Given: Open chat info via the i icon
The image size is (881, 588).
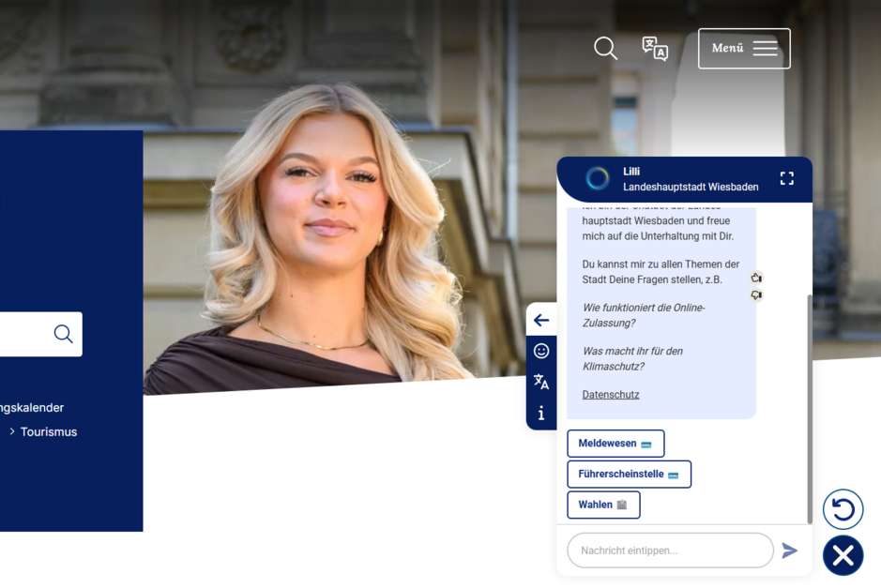Looking at the screenshot, I should [x=541, y=412].
